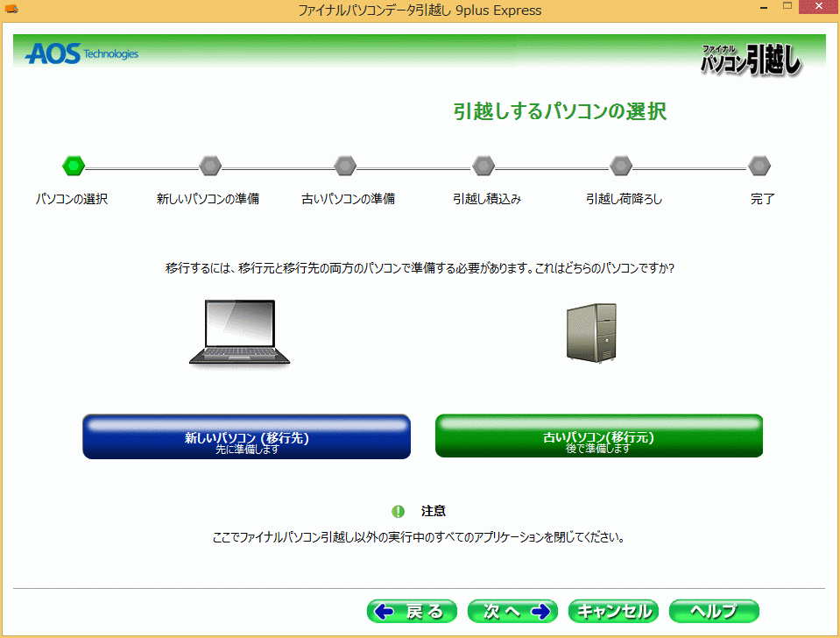Proceed with the 次へ button
The height and width of the screenshot is (638, 840).
(x=512, y=611)
